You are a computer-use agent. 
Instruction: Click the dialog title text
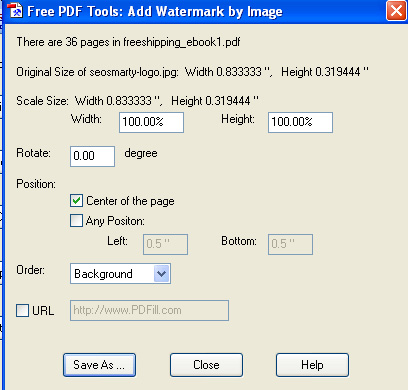coord(155,11)
